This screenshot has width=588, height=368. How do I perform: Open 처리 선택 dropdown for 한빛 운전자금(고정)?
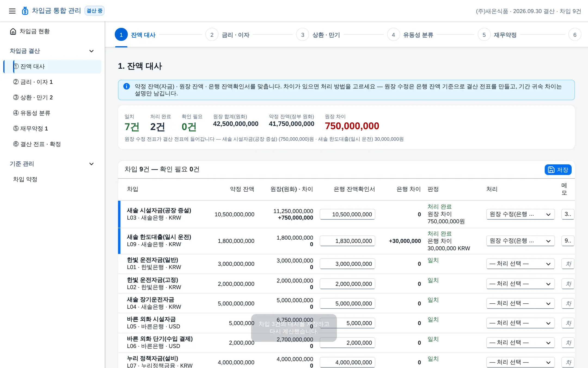(520, 284)
